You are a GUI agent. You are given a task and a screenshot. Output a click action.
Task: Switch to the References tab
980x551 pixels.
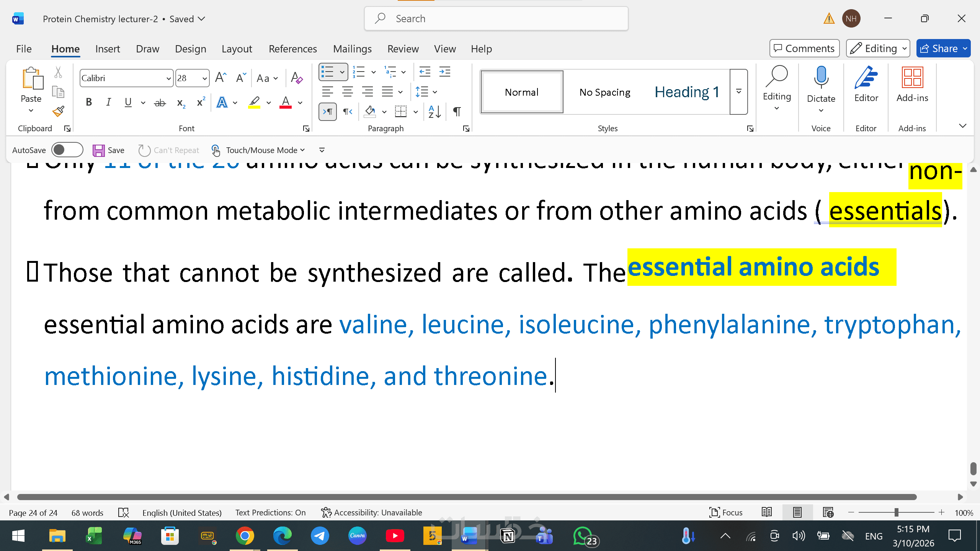coord(292,49)
